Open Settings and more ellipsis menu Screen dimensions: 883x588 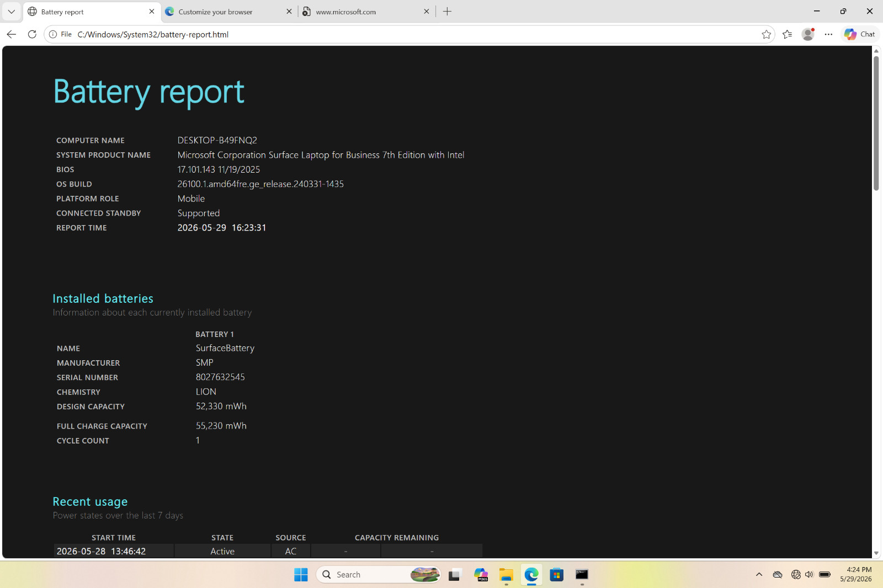coord(828,34)
